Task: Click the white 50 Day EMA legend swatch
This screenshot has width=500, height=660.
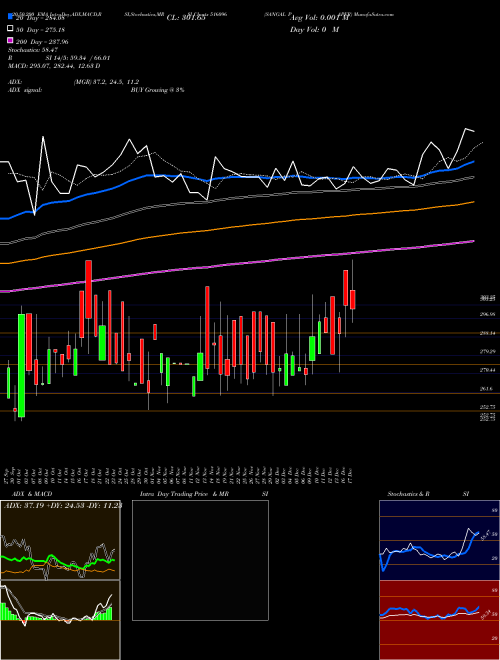Action: (11, 29)
